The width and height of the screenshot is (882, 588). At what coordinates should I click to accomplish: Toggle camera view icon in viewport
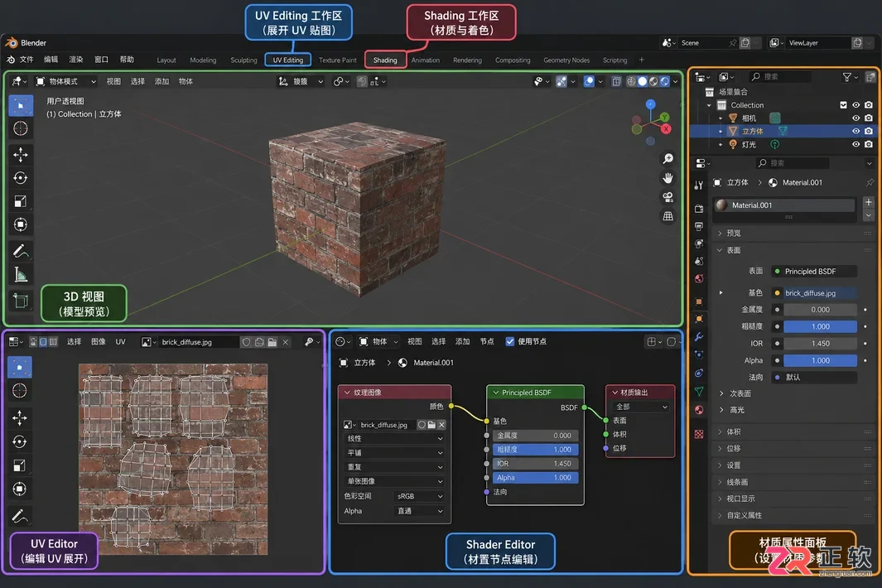pos(668,197)
